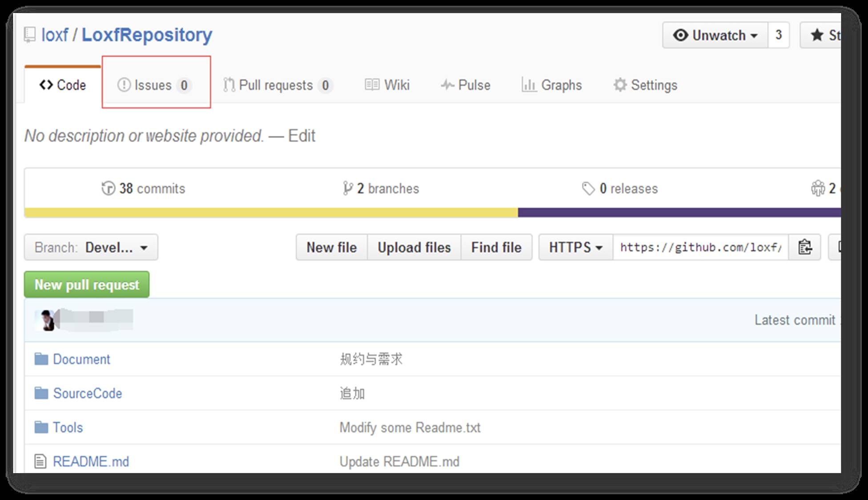Open the Branch: Devel... dropdown
Viewport: 868px width, 500px height.
tap(91, 247)
